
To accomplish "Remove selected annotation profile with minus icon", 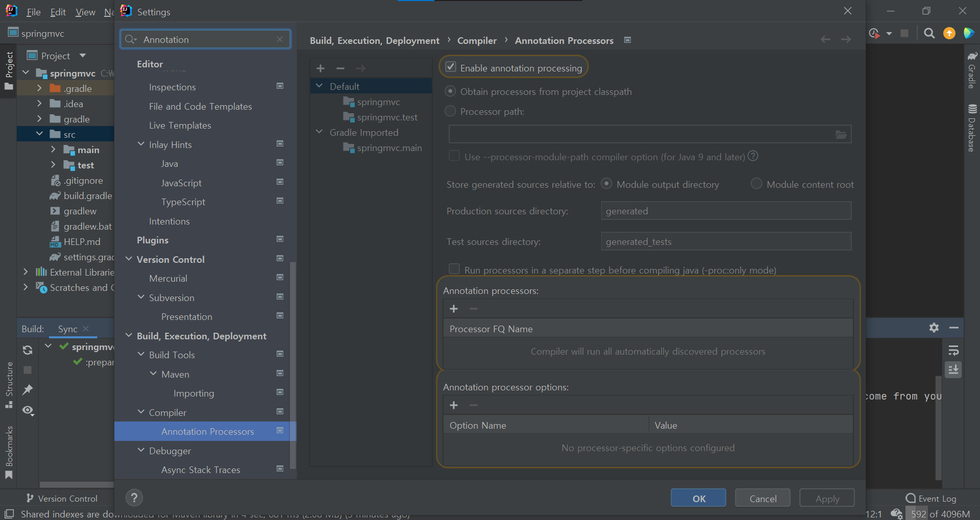I will coord(340,68).
